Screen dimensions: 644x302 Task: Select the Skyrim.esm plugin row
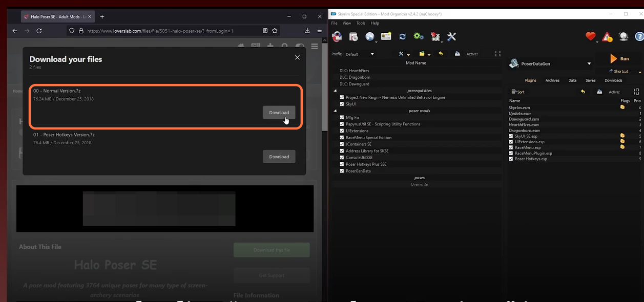575,108
